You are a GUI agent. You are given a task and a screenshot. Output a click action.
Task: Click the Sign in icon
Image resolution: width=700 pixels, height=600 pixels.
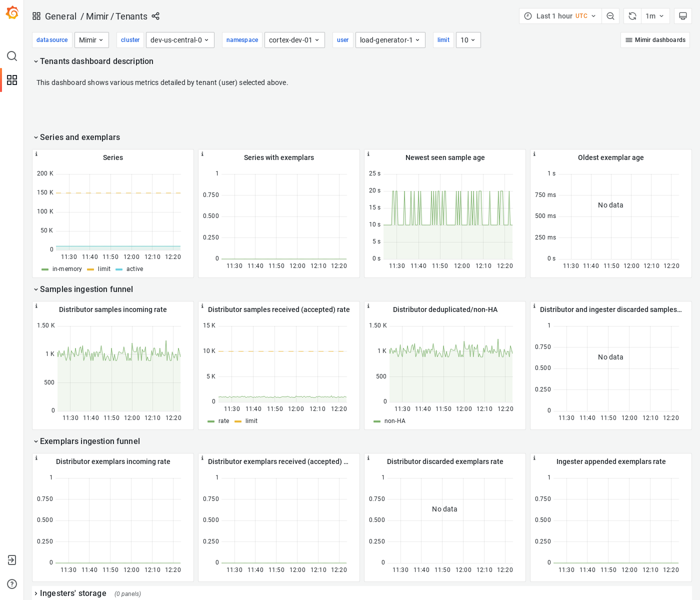point(12,560)
